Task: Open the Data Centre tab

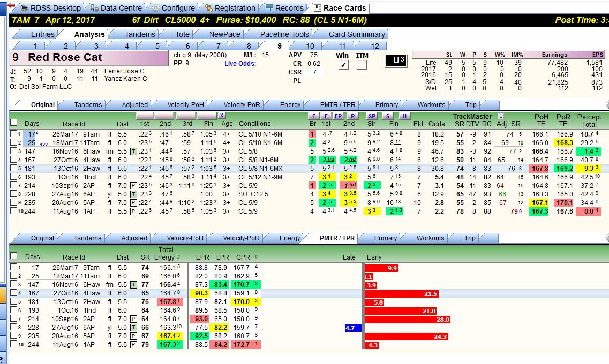Action: 116,8
